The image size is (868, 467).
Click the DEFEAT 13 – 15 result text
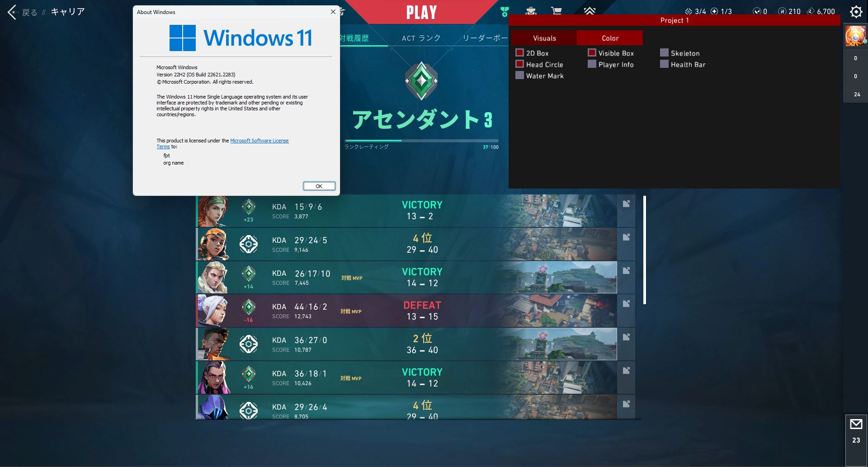[x=422, y=311]
